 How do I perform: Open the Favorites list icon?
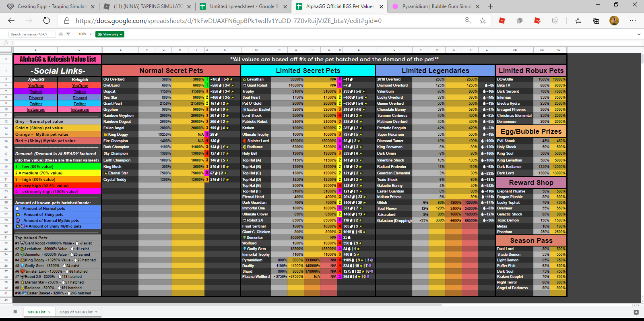click(578, 21)
